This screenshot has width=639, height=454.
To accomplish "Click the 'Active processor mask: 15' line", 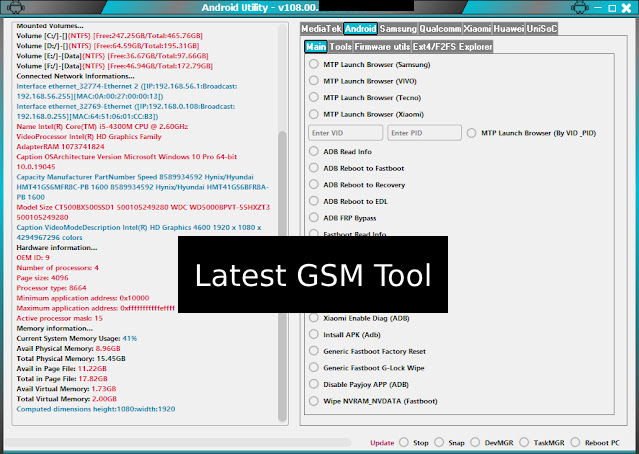I will click(59, 318).
